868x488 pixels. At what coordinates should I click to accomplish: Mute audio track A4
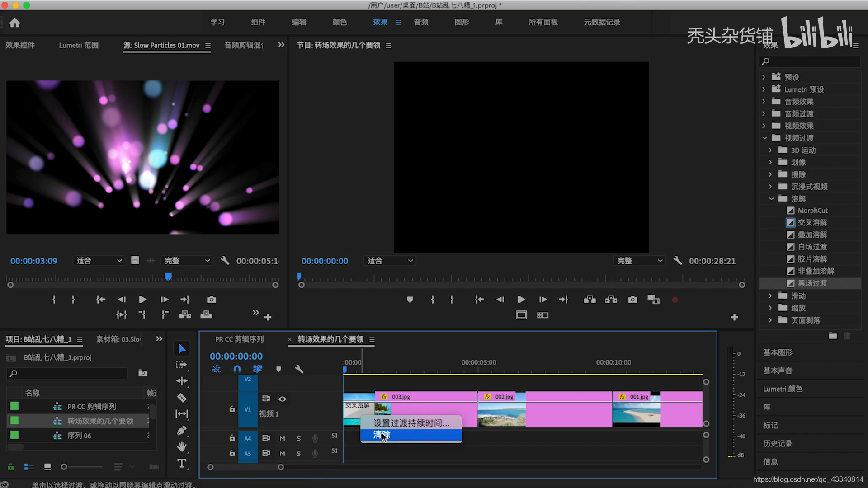(282, 438)
